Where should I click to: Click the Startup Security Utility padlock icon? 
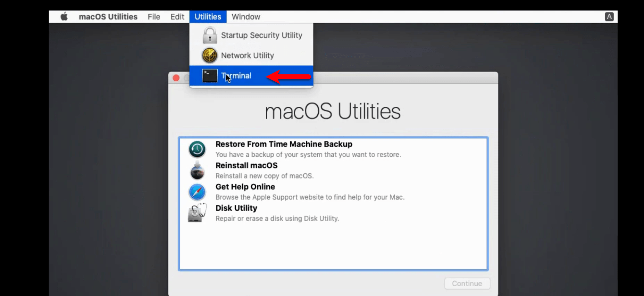coord(210,35)
